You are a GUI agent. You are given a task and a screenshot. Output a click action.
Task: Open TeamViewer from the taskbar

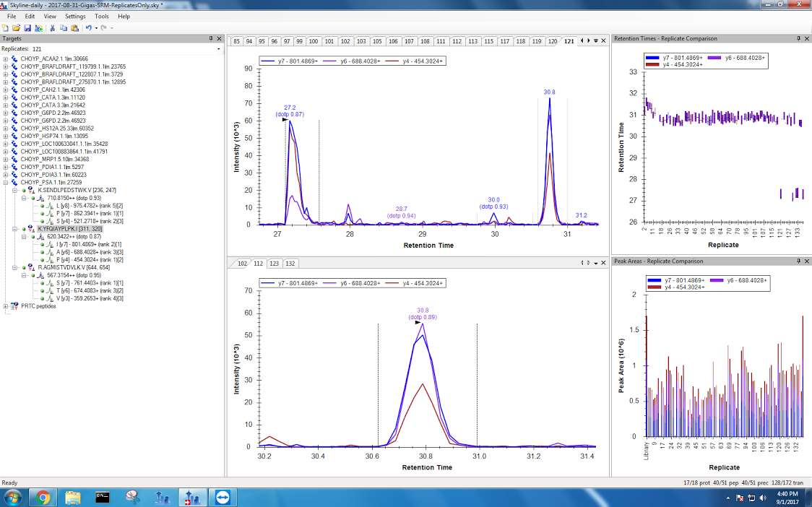(x=219, y=497)
